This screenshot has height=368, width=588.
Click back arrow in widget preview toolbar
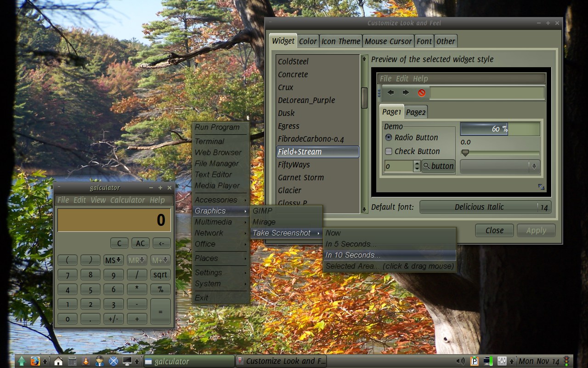coord(390,92)
